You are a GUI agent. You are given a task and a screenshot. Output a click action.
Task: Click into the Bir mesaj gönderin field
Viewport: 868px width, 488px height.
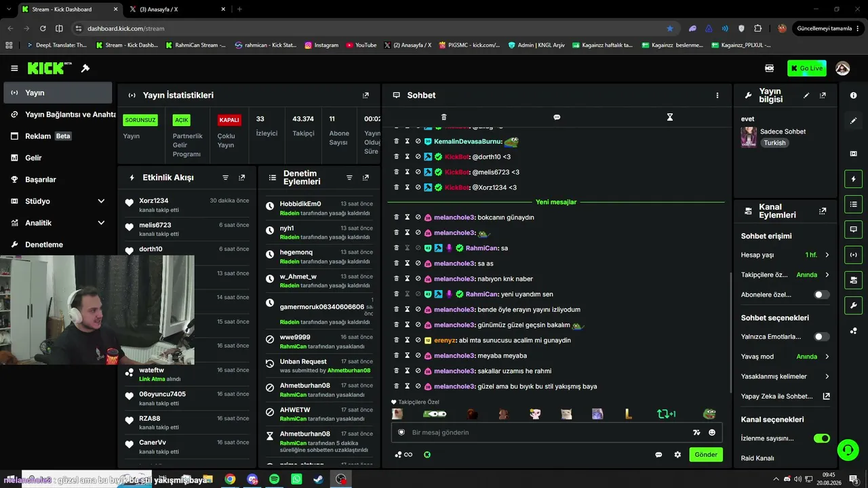549,432
